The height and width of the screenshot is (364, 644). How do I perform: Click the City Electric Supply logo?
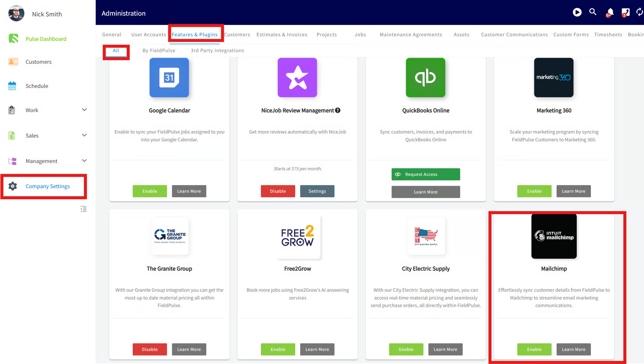point(426,236)
